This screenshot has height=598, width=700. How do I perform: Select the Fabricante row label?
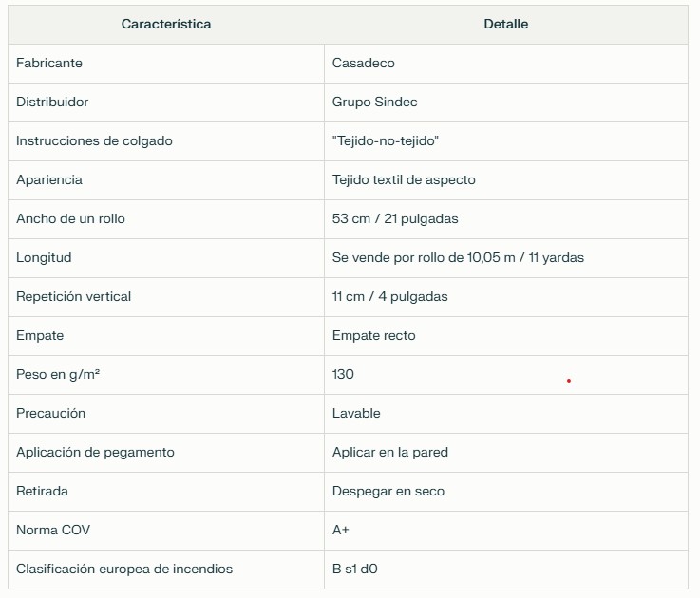(49, 63)
